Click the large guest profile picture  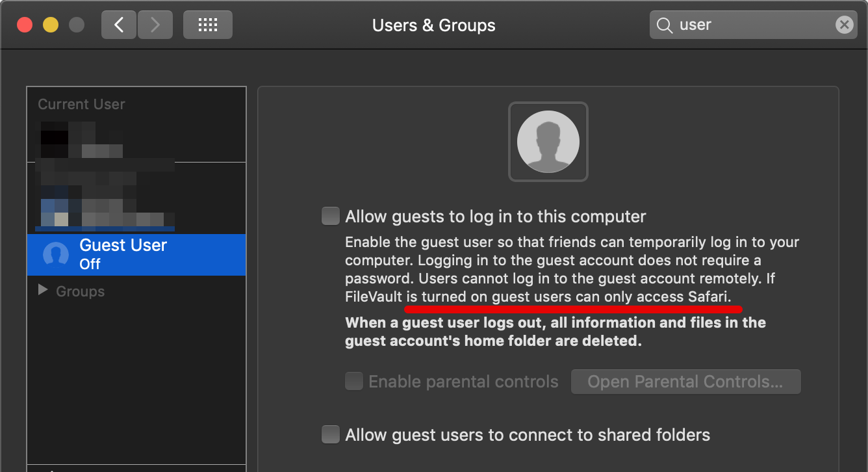[x=548, y=142]
